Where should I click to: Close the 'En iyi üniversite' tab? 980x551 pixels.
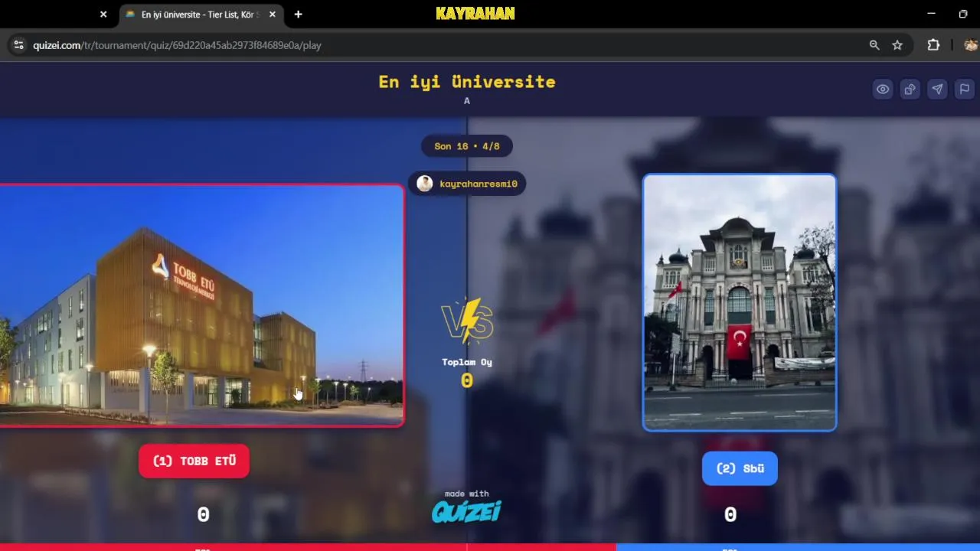[272, 15]
